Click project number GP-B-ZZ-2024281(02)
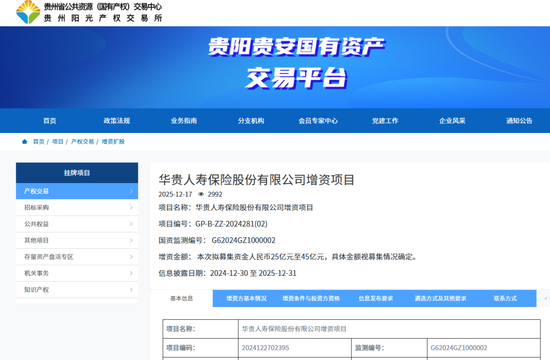 click(x=231, y=224)
